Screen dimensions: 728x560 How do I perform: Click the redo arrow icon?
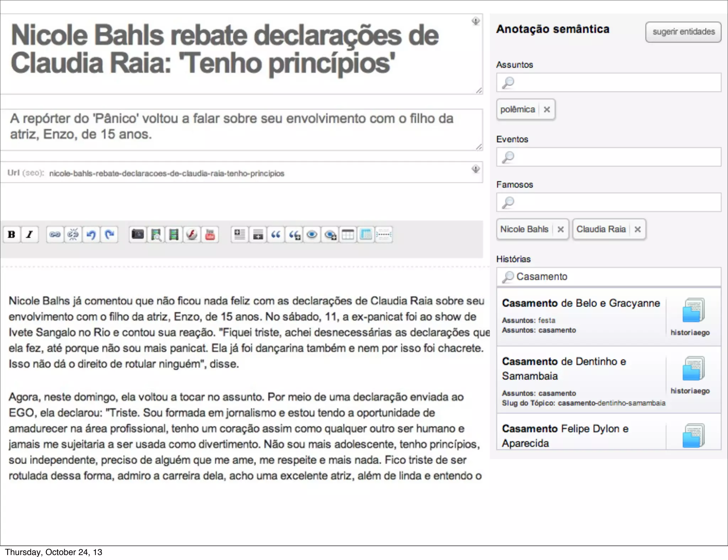click(x=109, y=235)
